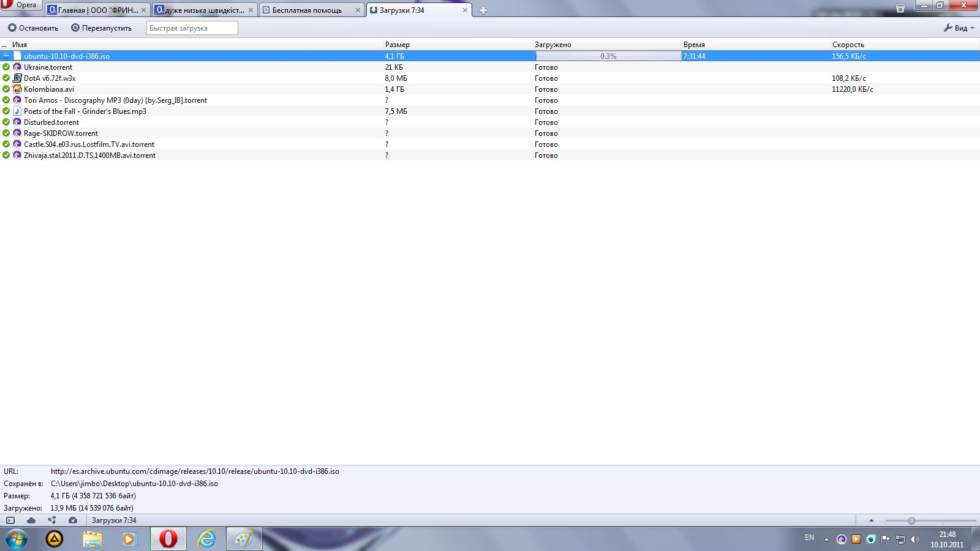Image resolution: width=980 pixels, height=551 pixels.
Task: Close the 'Бесплатная помощь' tab
Action: click(x=358, y=10)
